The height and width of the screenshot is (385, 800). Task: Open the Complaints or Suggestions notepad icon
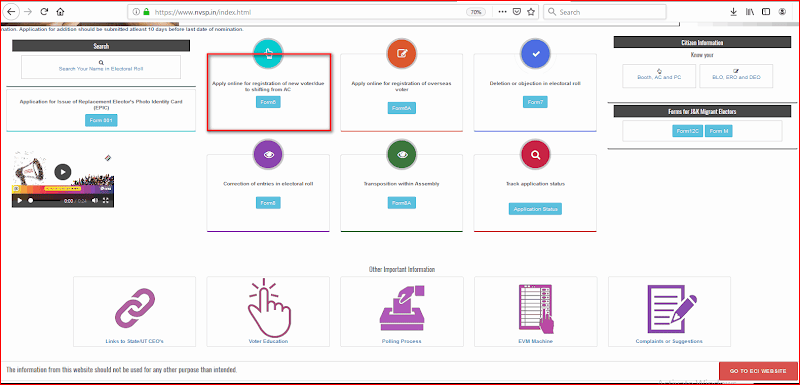coord(671,309)
